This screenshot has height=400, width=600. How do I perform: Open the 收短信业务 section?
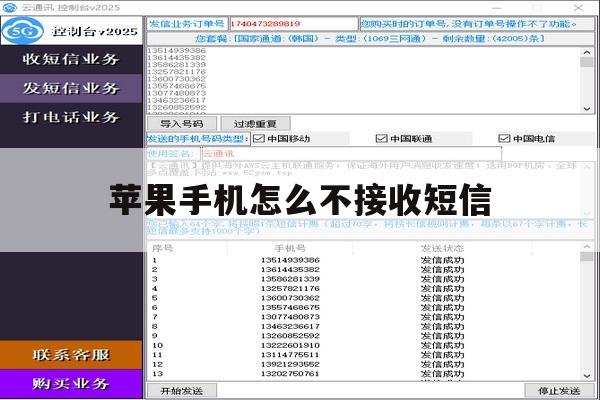(71, 59)
